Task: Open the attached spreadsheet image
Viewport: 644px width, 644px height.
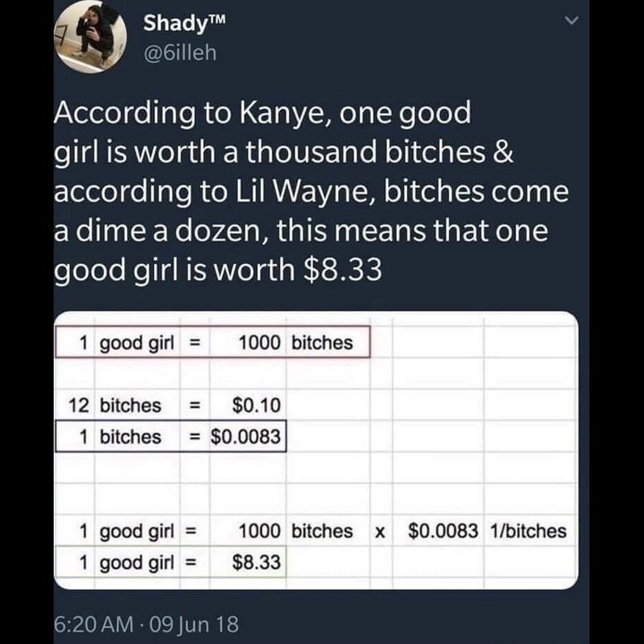Action: [316, 450]
